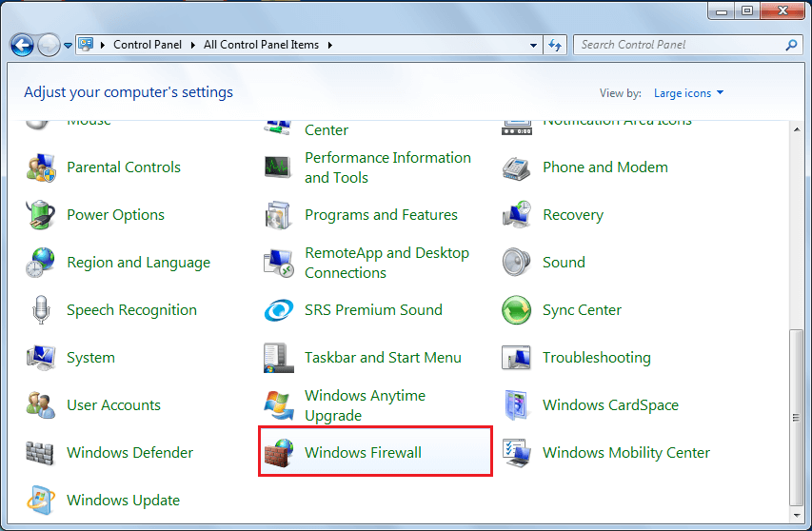Open the Windows Firewall icon
Viewport: 812px width, 531px height.
click(x=278, y=453)
